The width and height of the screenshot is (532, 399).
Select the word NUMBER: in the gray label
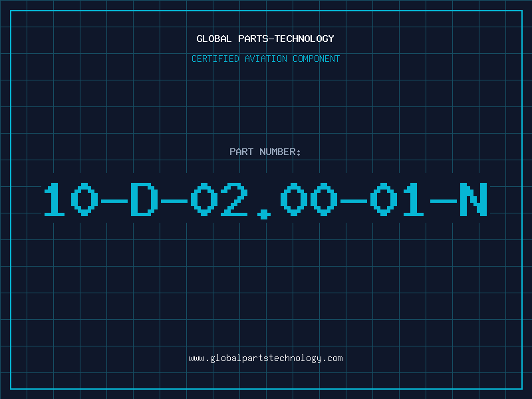[x=280, y=152]
